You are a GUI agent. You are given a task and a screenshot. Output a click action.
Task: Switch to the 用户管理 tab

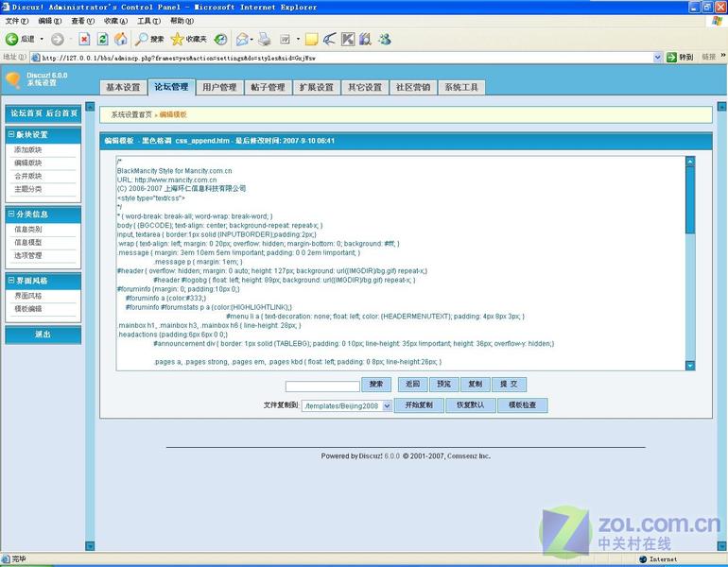pos(219,87)
